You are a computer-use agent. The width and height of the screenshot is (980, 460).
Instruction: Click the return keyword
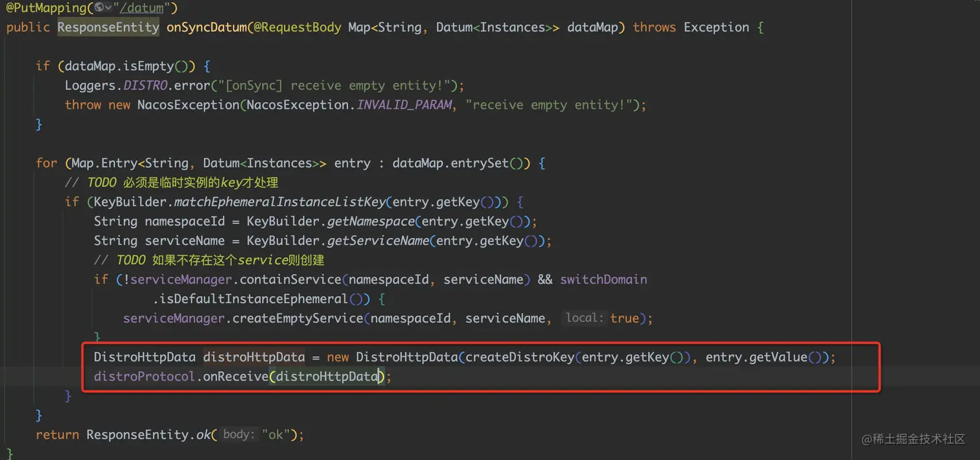pyautogui.click(x=58, y=435)
